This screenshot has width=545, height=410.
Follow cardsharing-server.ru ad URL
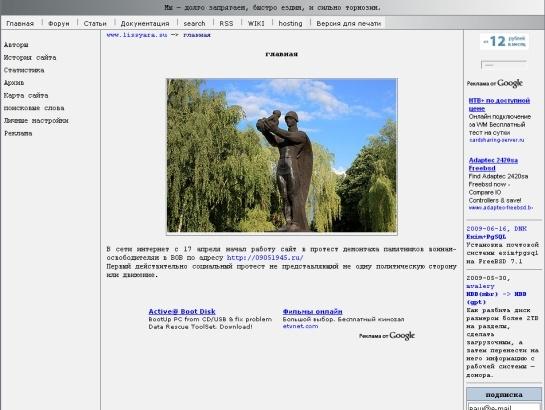coord(497,140)
